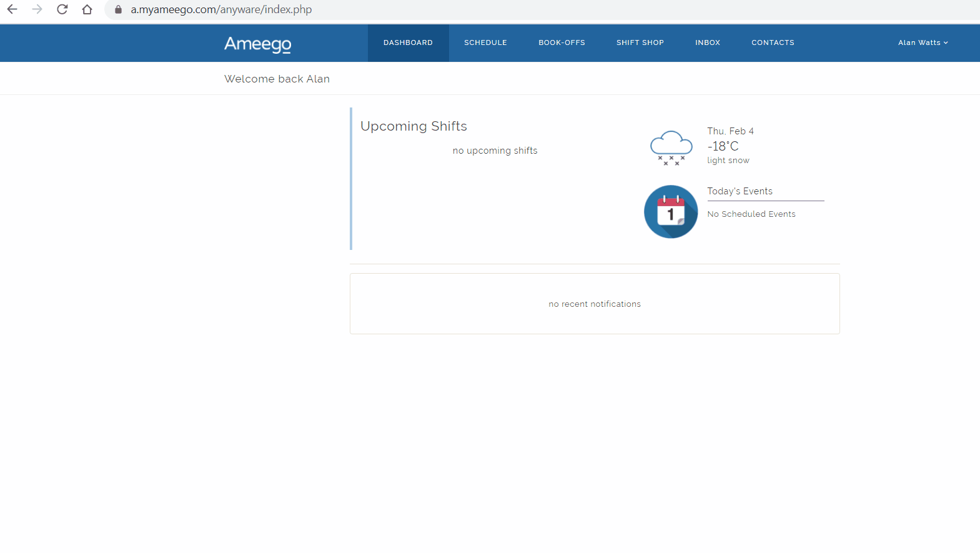The height and width of the screenshot is (553, 980).
Task: Click the no recent notifications box
Action: tap(594, 304)
